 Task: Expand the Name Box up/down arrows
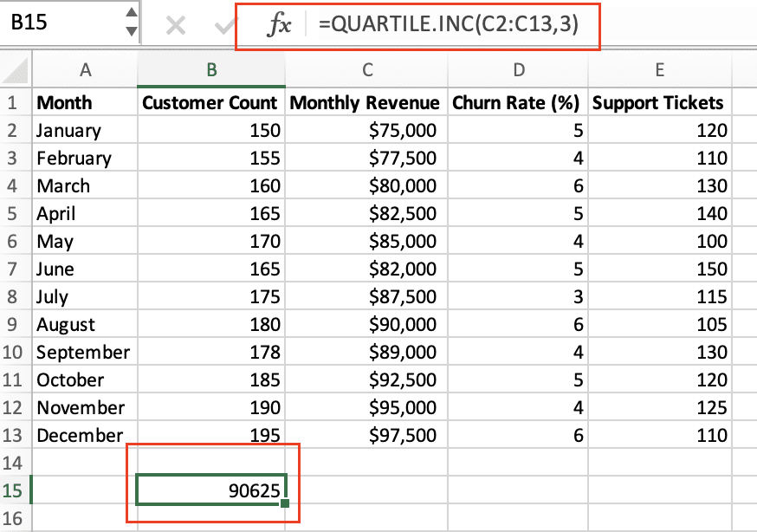[x=132, y=22]
